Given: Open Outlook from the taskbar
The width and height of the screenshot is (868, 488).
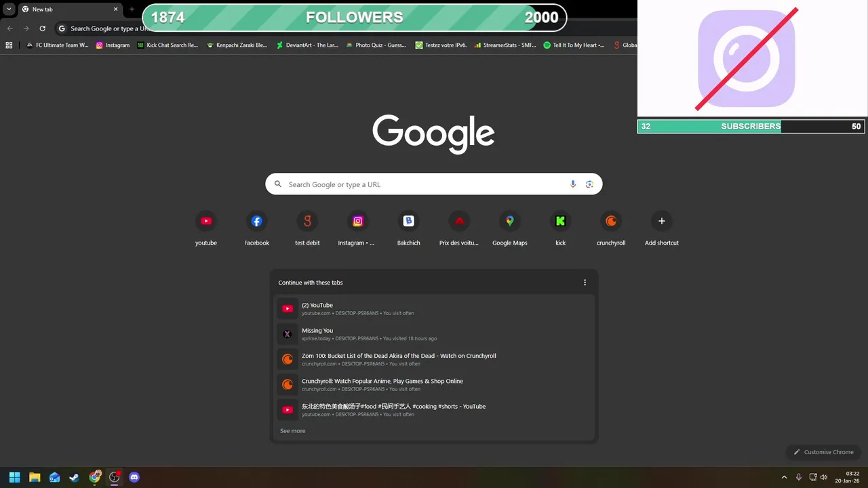Looking at the screenshot, I should (54, 477).
